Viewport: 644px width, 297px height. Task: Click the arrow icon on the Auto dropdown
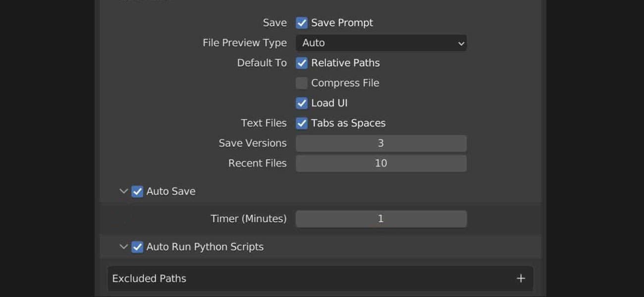(x=461, y=44)
